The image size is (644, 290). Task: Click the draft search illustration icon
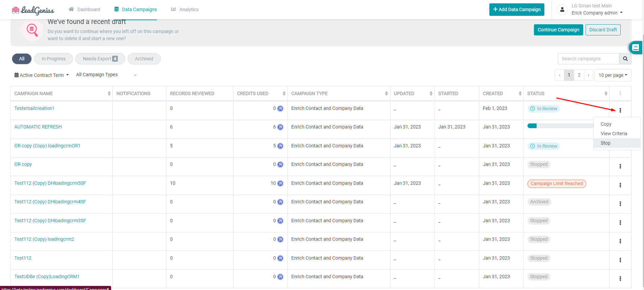[32, 30]
